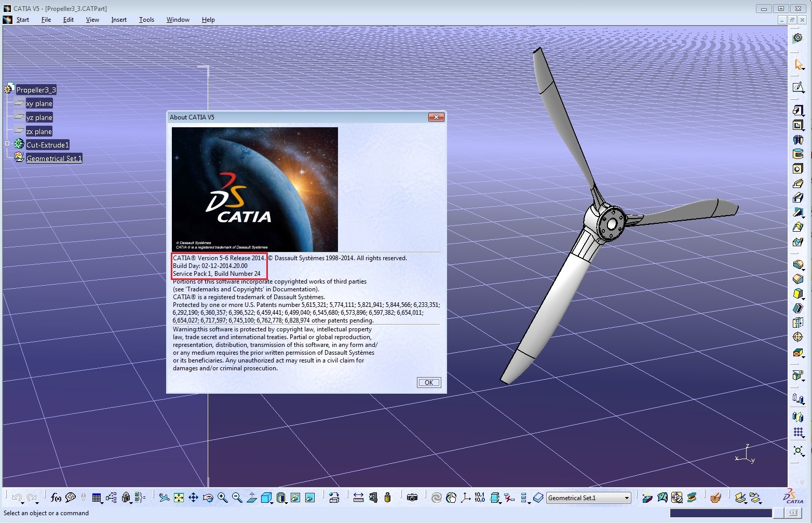Choose the Zoom In magnifier icon

click(222, 498)
